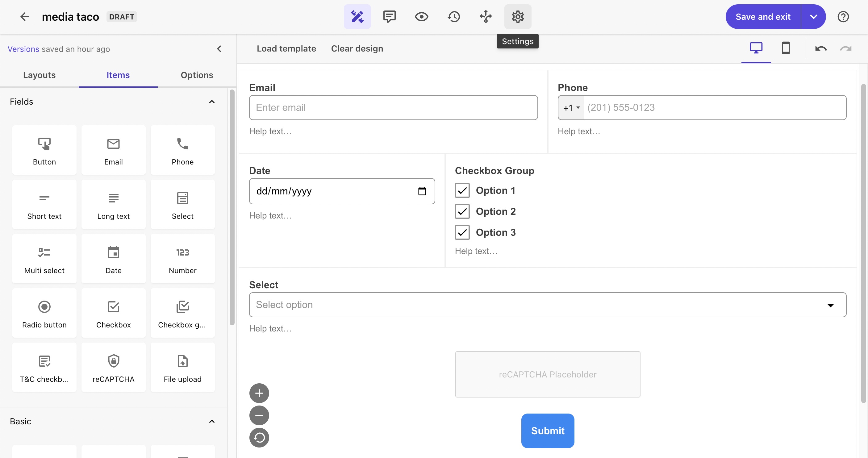The image size is (868, 458).
Task: Toggle the Option 1 checkbox
Action: (x=462, y=190)
